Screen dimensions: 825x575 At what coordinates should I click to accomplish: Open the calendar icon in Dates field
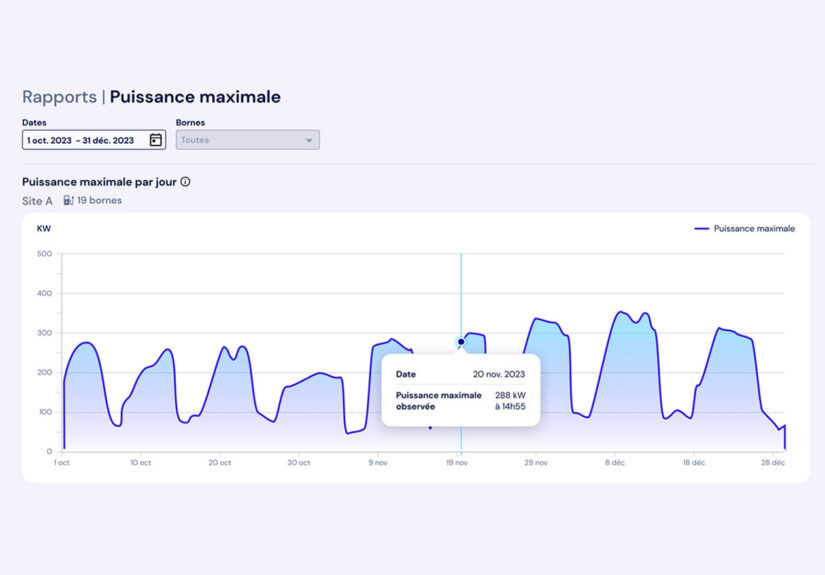[x=155, y=140]
